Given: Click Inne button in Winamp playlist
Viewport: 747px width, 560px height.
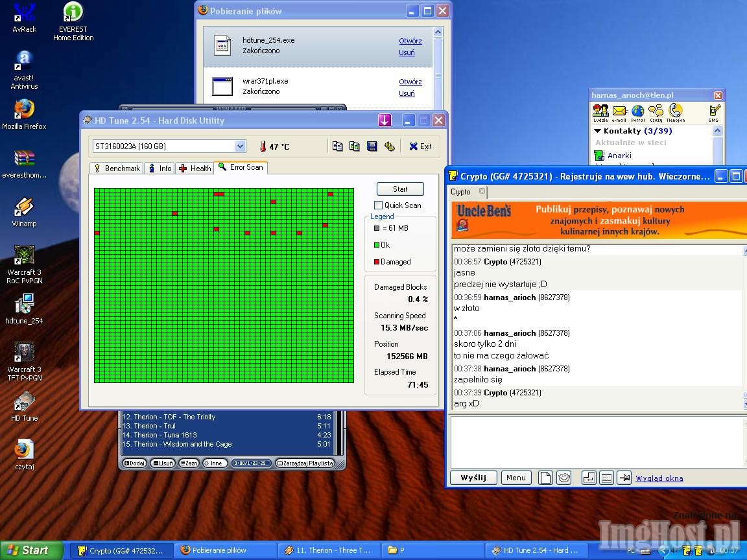Looking at the screenshot, I should click(x=214, y=463).
